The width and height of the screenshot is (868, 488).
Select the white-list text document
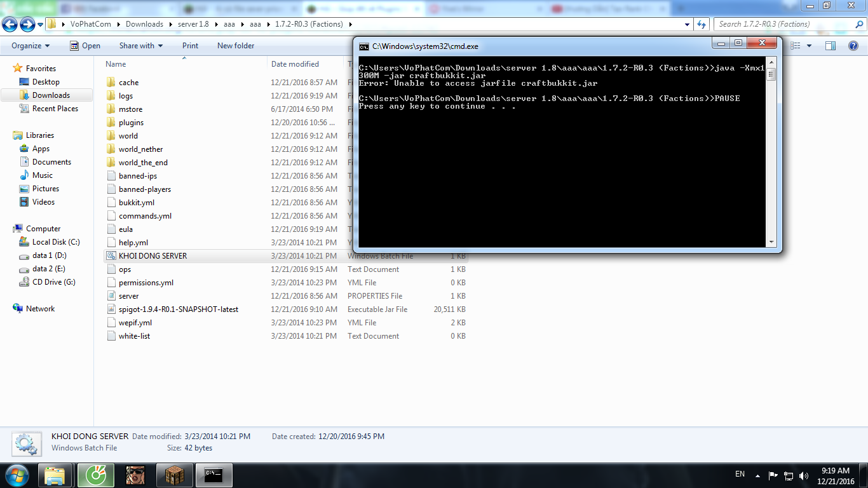point(135,336)
